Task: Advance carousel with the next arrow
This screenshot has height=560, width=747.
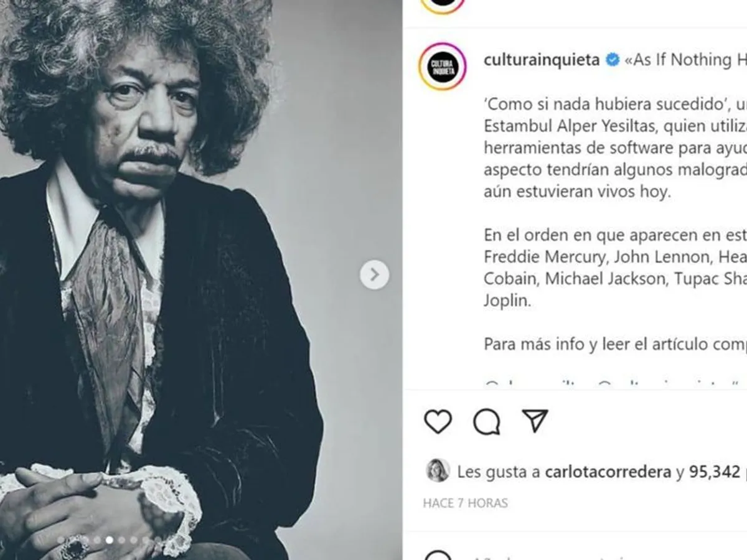Action: [x=374, y=274]
